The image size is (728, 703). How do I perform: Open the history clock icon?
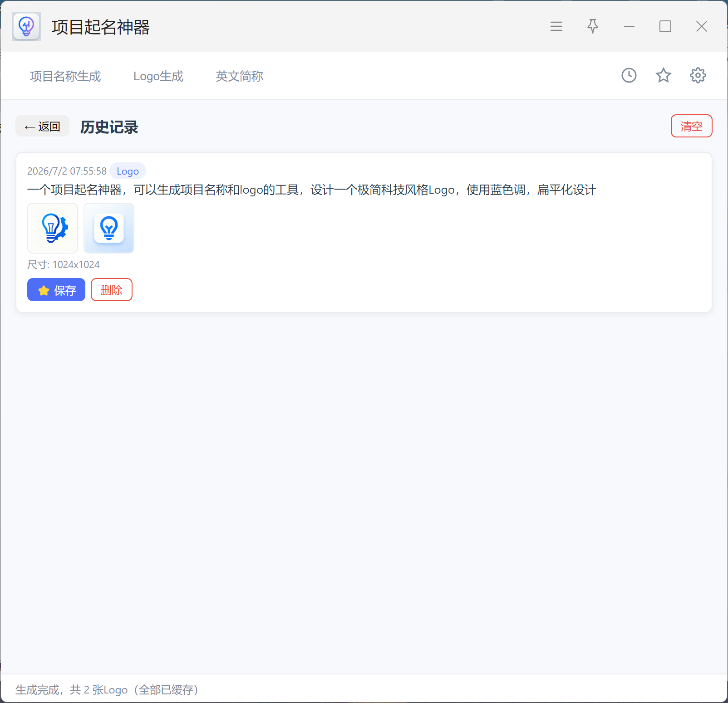(629, 75)
